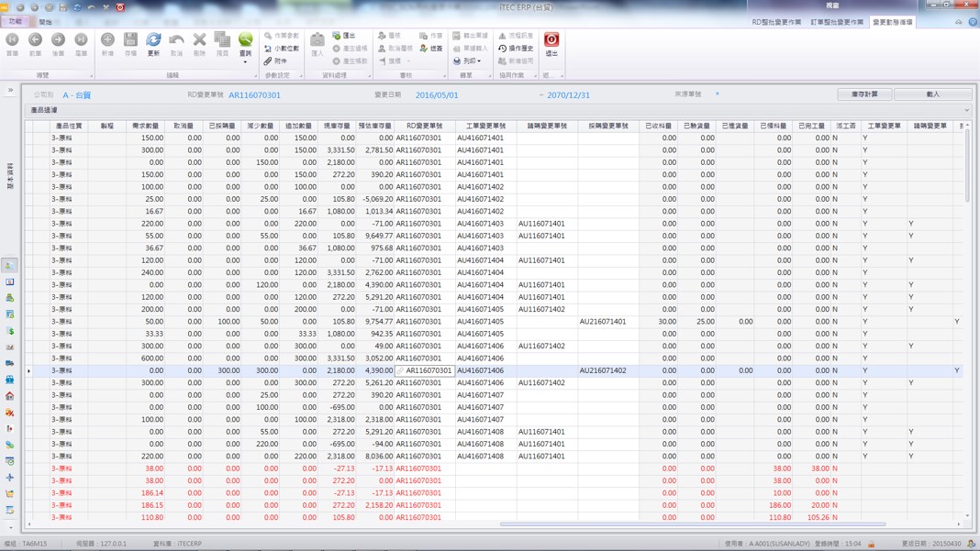Click the green dollar sign sidebar icon
The height and width of the screenshot is (551, 980).
(x=9, y=331)
